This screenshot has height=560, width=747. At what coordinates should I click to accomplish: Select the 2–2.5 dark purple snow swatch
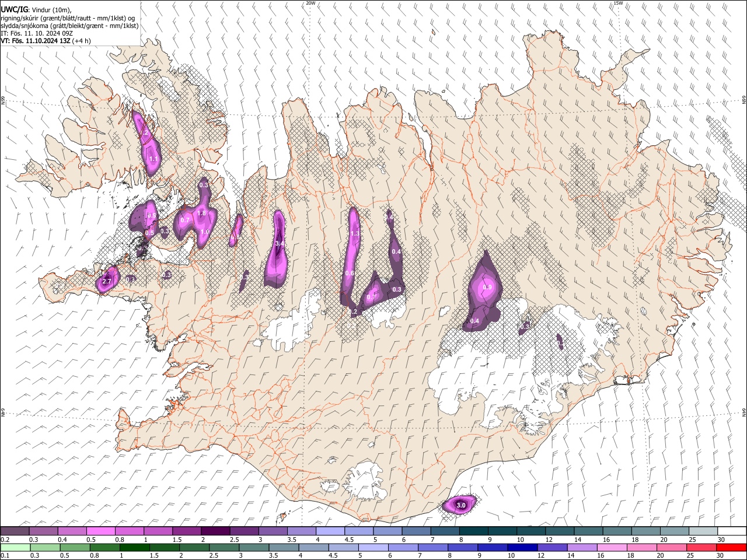tap(215, 531)
